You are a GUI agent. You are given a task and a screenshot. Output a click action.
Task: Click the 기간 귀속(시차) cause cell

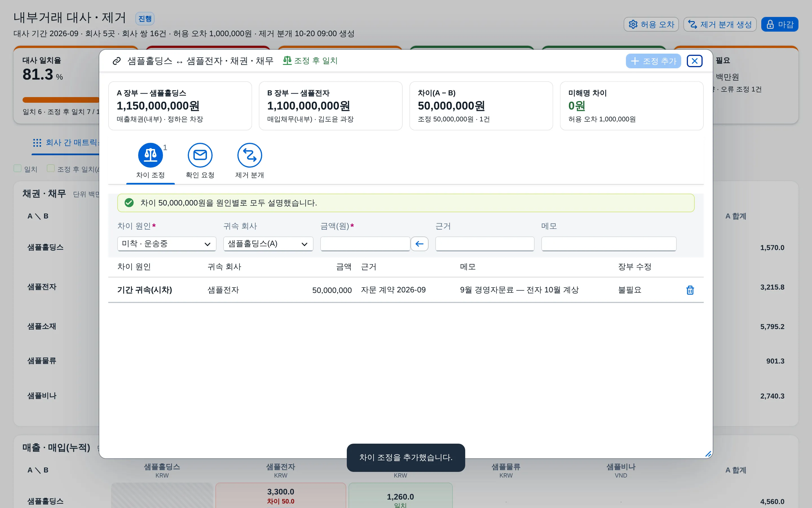point(145,290)
